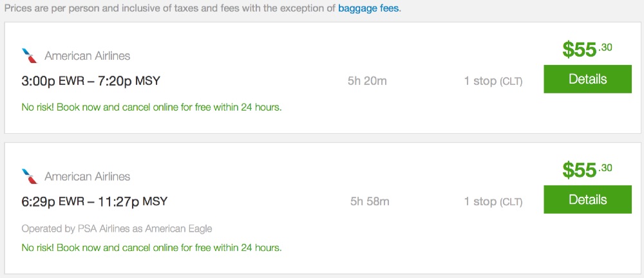
Task: Click American Airlines logo on 3:00p flight
Action: click(30, 56)
